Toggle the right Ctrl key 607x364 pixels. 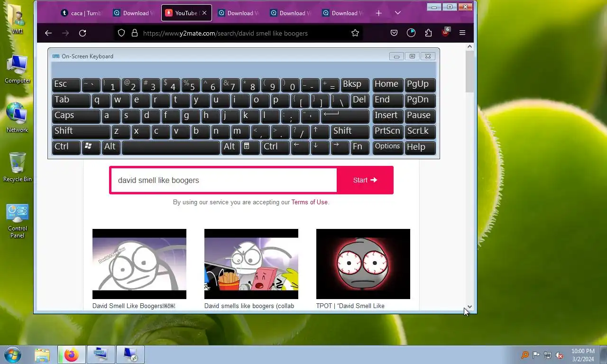click(x=275, y=147)
